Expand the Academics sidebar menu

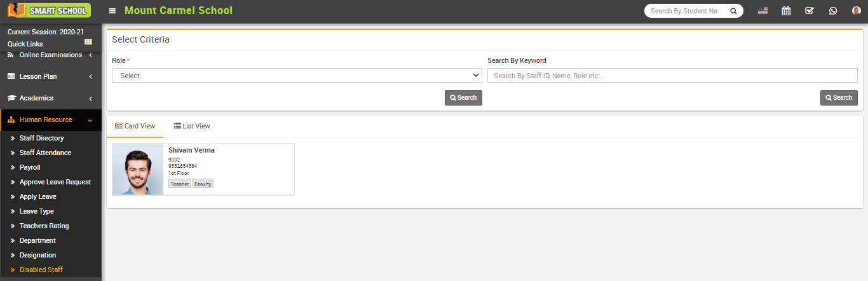[x=50, y=98]
